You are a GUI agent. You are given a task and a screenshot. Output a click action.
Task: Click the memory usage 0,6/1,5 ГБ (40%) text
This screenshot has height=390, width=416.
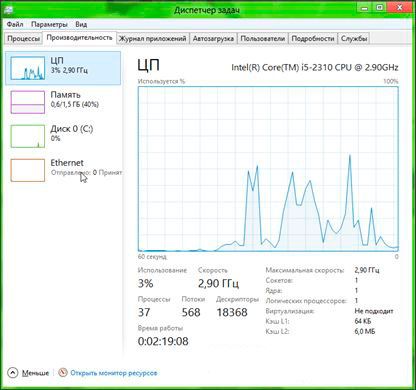pos(75,105)
